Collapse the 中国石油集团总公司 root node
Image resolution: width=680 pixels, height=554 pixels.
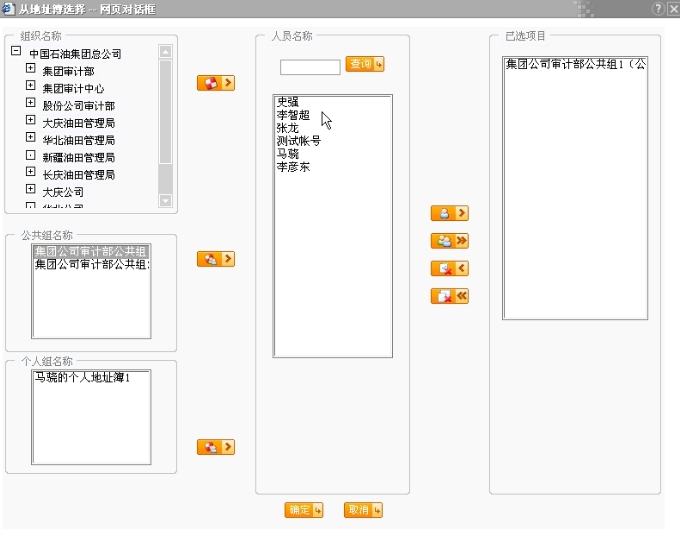coord(16,52)
